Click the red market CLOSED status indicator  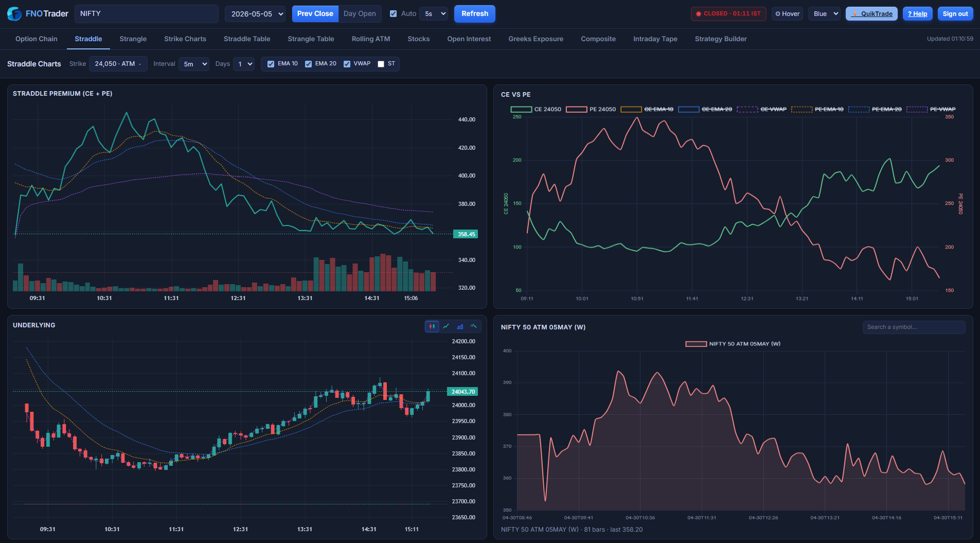click(x=728, y=14)
